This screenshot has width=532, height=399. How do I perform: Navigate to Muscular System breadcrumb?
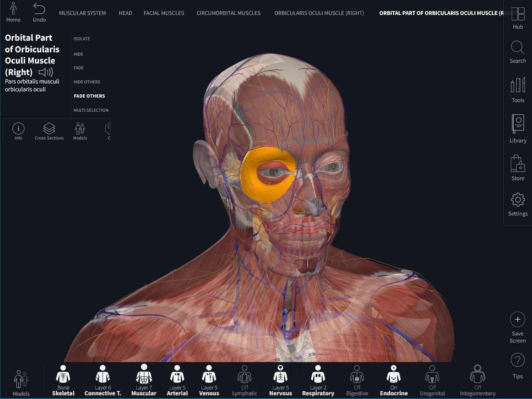pos(82,13)
